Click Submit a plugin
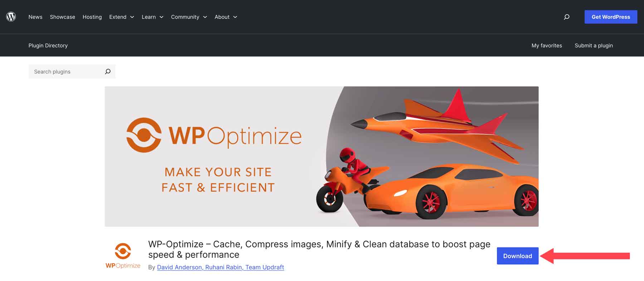 point(594,45)
